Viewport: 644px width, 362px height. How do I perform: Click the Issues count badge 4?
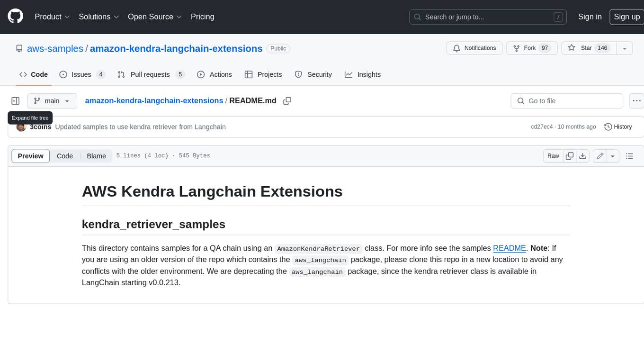click(100, 74)
